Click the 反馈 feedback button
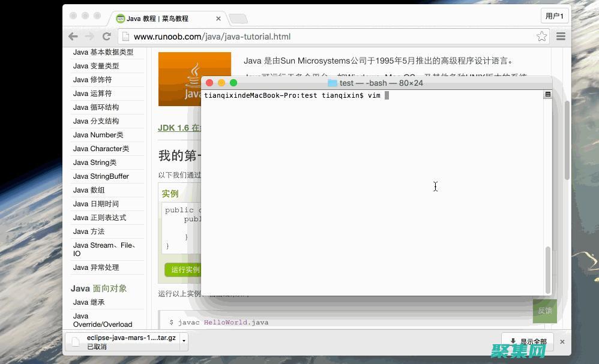 [x=544, y=311]
